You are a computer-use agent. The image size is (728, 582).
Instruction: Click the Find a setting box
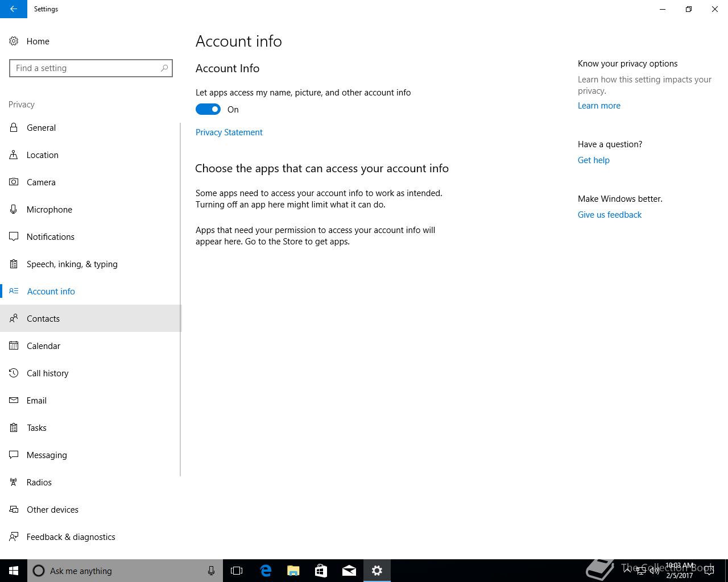tap(91, 68)
